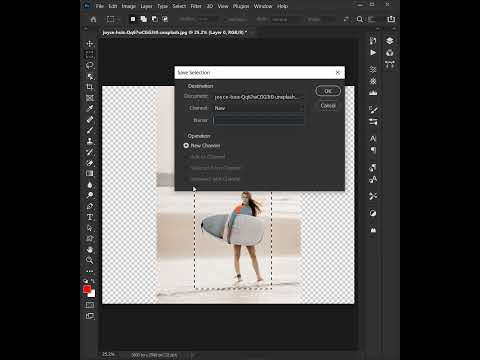Open the Image menu

(128, 6)
